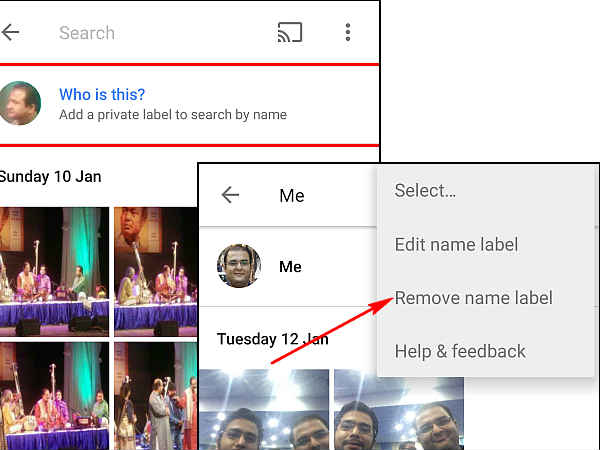Open the three-dot overflow menu
Viewport: 600px width, 450px height.
347,32
